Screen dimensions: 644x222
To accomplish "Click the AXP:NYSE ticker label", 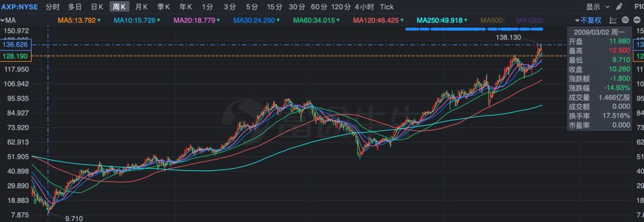I will click(19, 7).
